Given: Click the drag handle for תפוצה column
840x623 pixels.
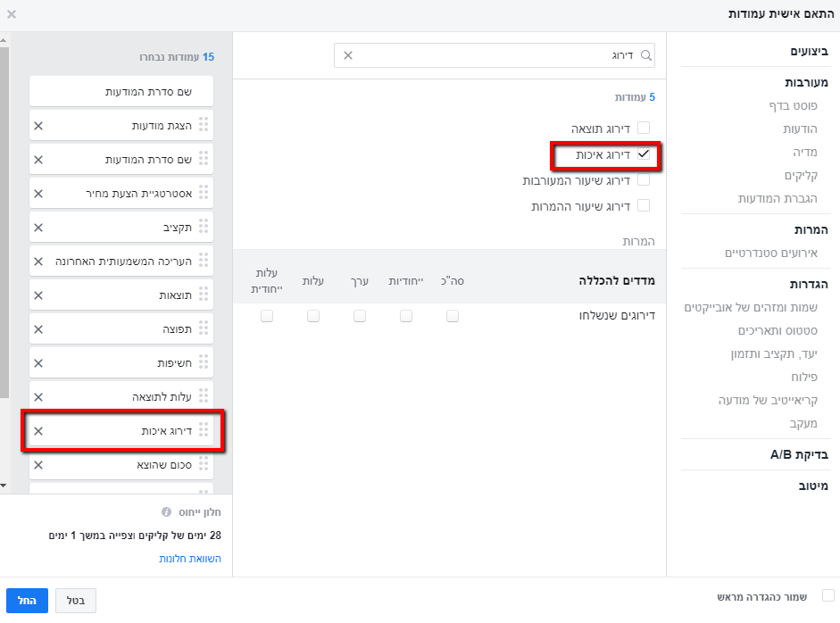Looking at the screenshot, I should (204, 329).
